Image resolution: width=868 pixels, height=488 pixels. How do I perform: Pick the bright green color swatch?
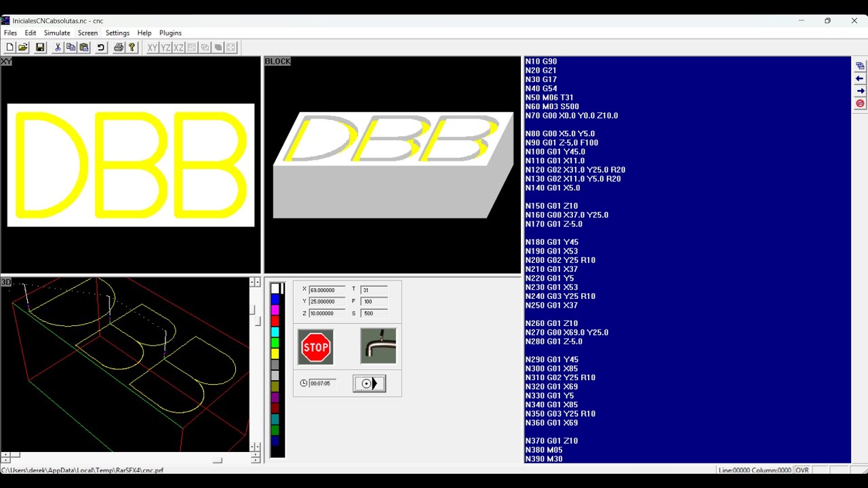275,343
